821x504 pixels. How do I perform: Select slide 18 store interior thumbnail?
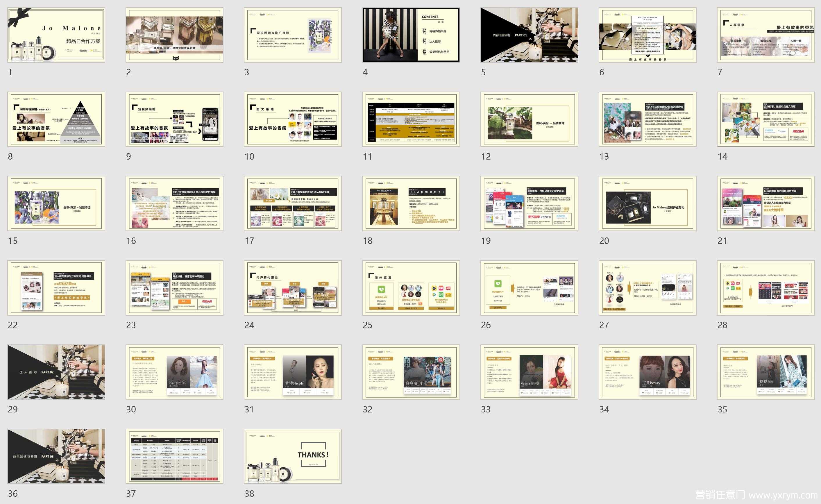(411, 204)
